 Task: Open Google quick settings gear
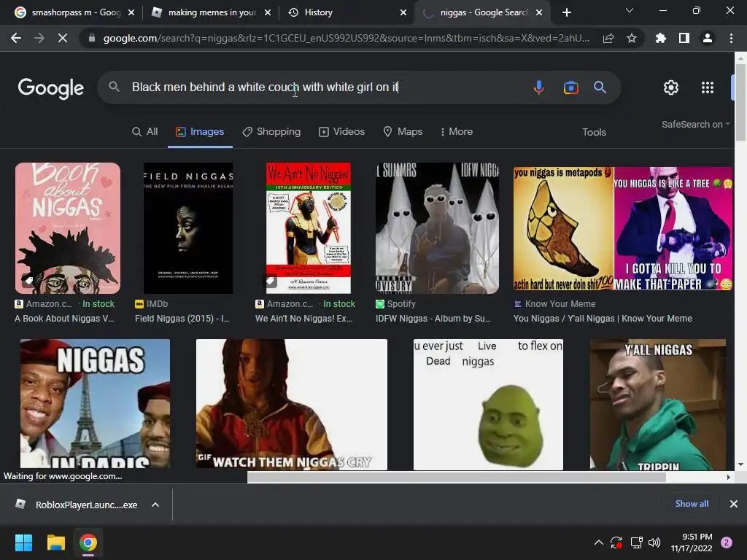pyautogui.click(x=671, y=87)
